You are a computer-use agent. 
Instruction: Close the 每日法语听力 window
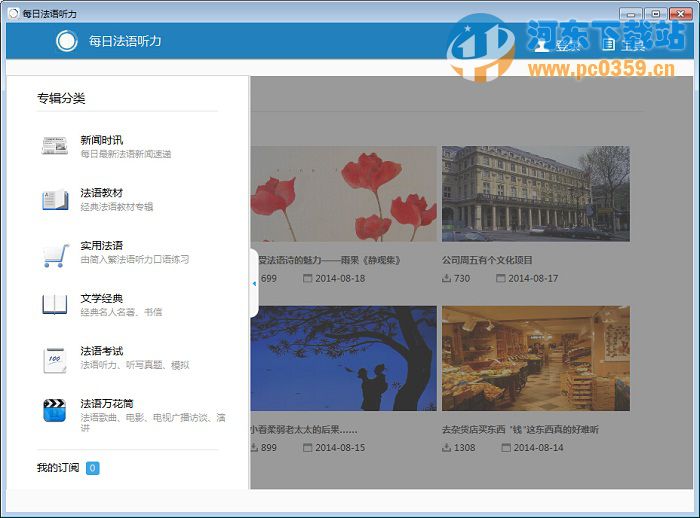(680, 14)
